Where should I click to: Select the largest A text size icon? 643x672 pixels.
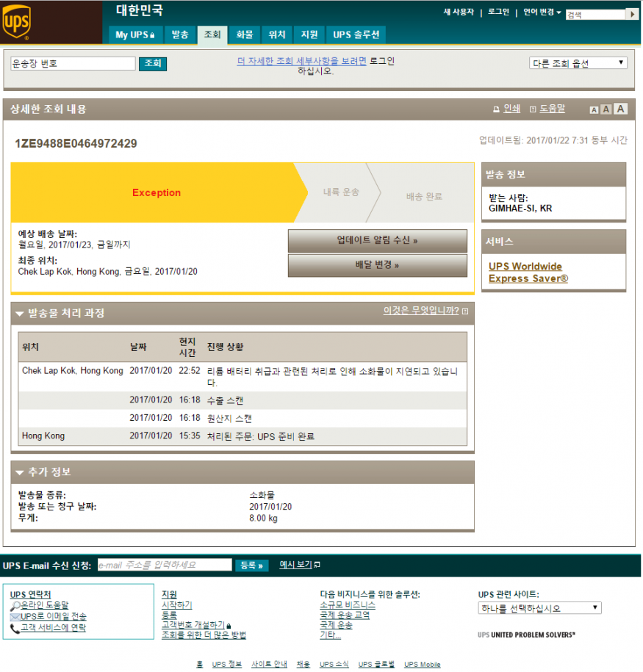[x=620, y=109]
